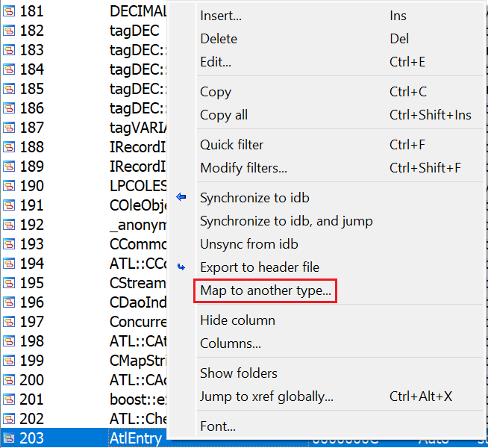
Task: Click the blue arrow icon beside Synchronize to idb
Action: pos(181,198)
